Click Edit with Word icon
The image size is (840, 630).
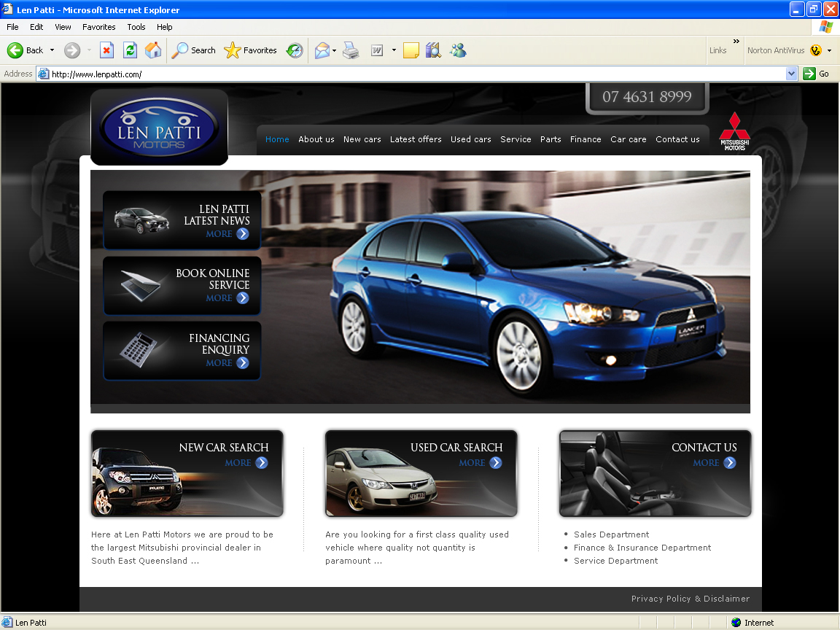(377, 50)
